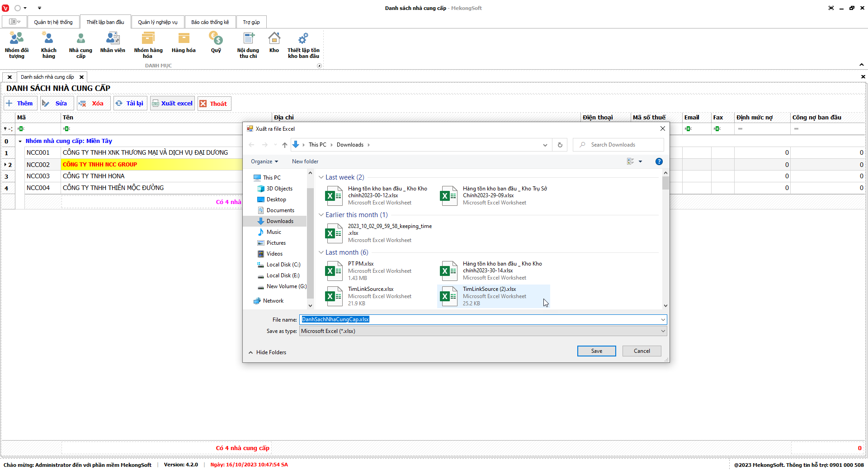The width and height of the screenshot is (868, 470).
Task: Select the Documents folder in sidebar
Action: (280, 210)
